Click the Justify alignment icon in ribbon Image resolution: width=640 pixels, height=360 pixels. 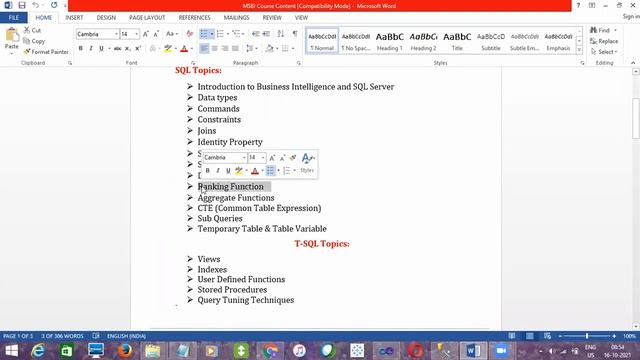point(235,49)
